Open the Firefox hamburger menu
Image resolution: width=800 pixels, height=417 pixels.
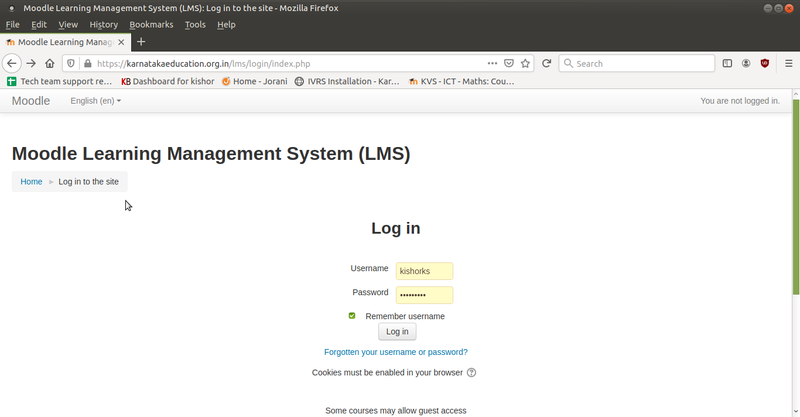[x=788, y=63]
